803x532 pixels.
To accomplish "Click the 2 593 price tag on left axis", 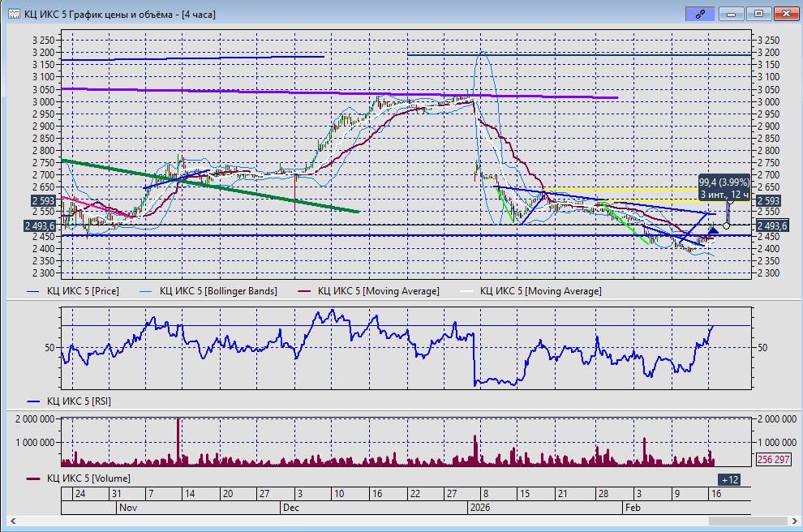I will point(42,200).
